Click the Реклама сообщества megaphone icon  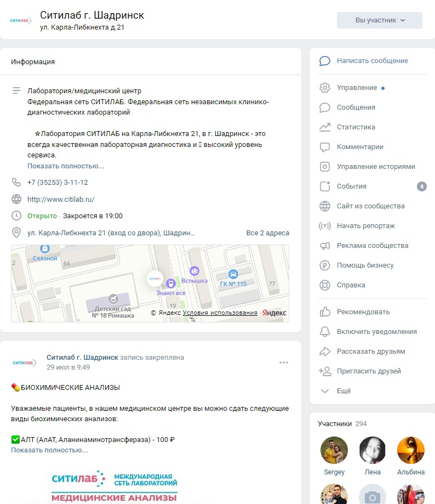coord(324,246)
